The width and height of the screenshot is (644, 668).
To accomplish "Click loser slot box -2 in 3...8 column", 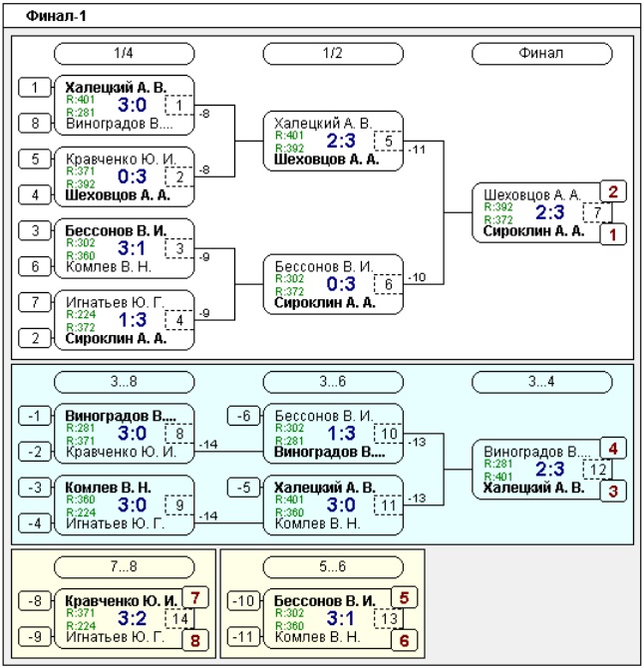I will coord(35,452).
